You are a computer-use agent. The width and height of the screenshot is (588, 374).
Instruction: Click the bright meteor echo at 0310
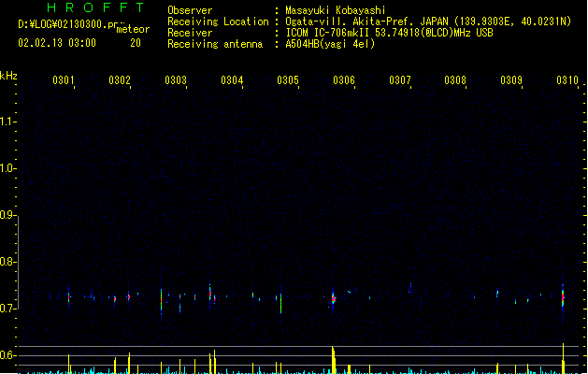(563, 297)
